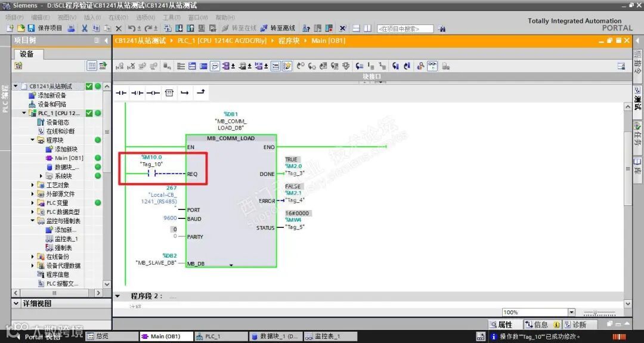Open the 在线(O) menu
Image resolution: width=644 pixels, height=343 pixels.
tap(118, 17)
